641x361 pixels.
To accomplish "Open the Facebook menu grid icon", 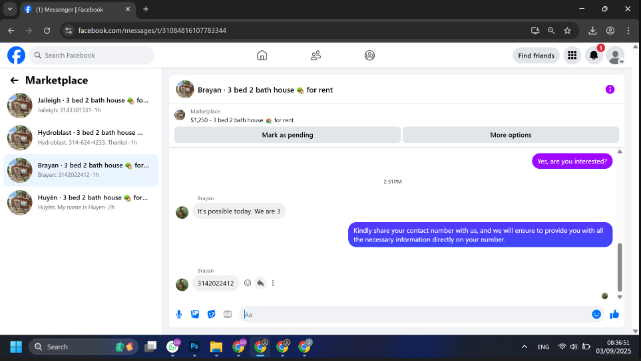I will point(572,55).
